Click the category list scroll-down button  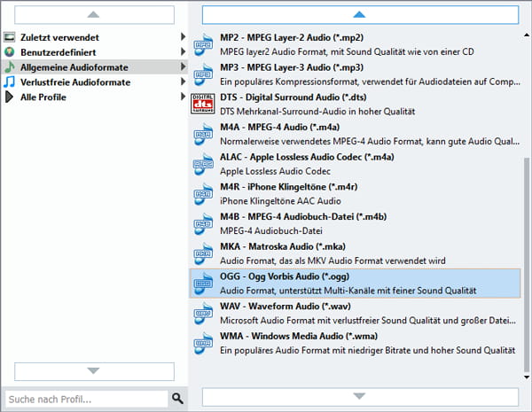click(94, 371)
